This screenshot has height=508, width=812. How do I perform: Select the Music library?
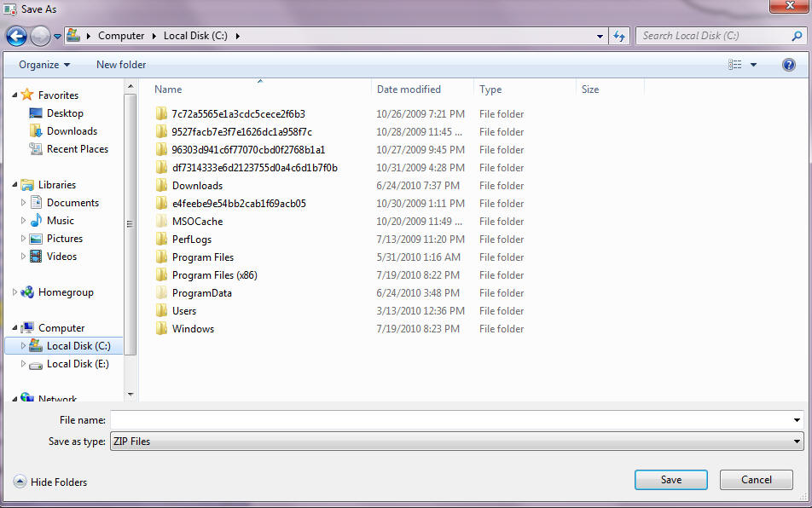point(60,221)
